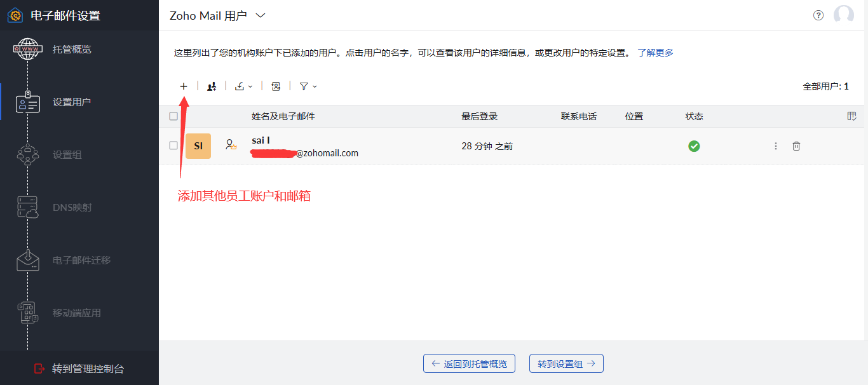Go to 托管概览 in sidebar
868x385 pixels.
(71, 50)
